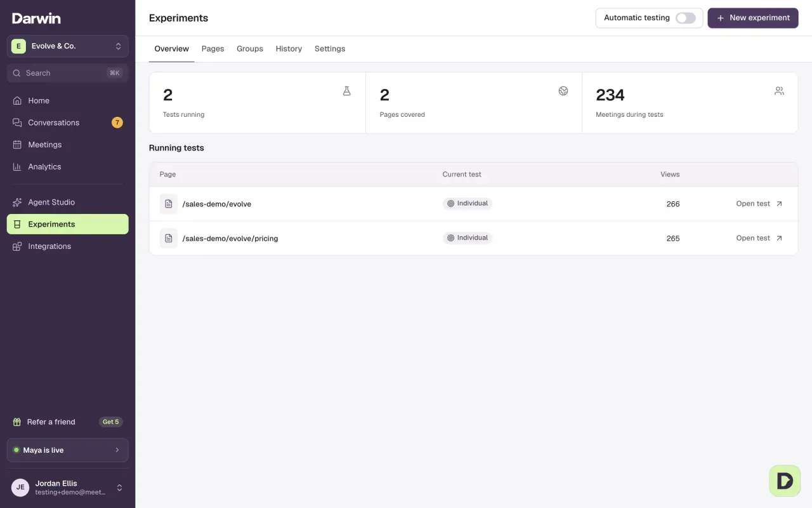
Task: Click the JE user avatar
Action: point(20,488)
